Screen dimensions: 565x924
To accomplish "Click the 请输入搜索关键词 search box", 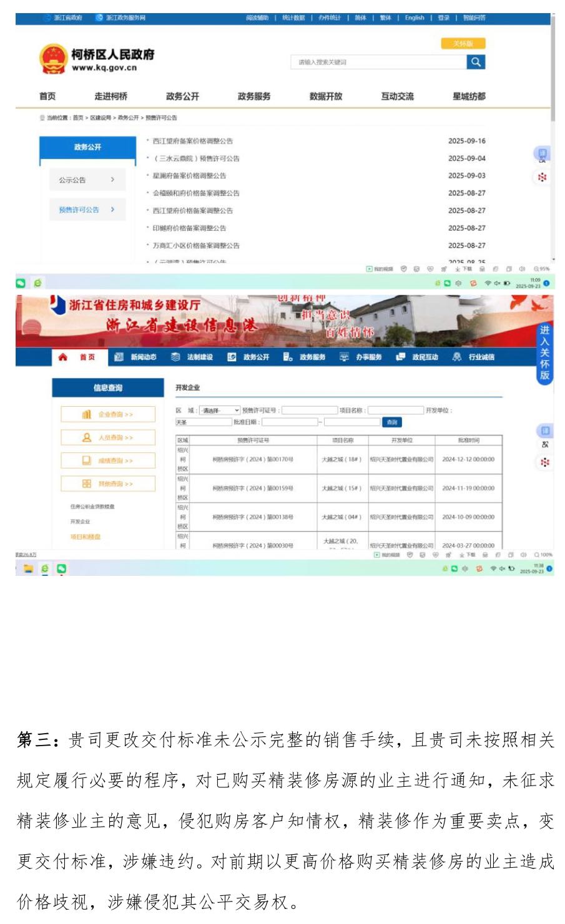I will (378, 62).
